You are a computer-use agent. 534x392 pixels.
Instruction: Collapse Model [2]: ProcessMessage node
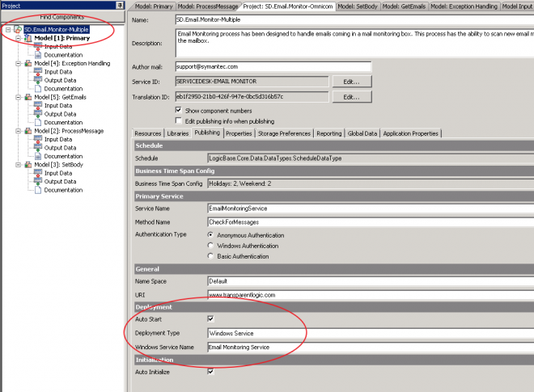(x=19, y=131)
